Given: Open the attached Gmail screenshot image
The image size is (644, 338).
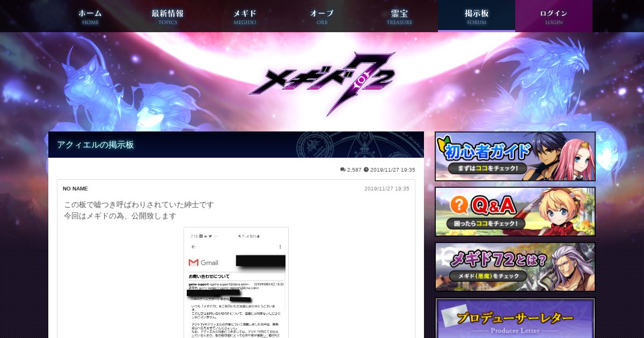Looking at the screenshot, I should (x=236, y=282).
